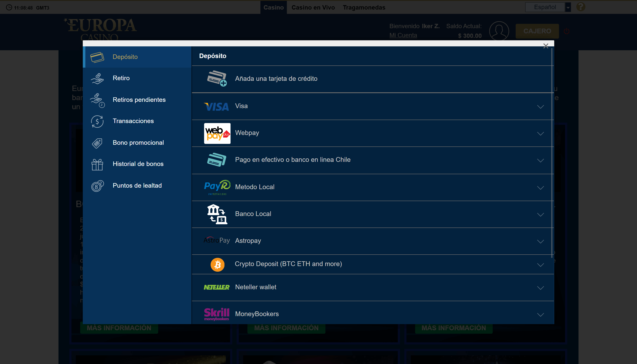The width and height of the screenshot is (637, 364).
Task: Click the Bitcoin crypto deposit icon
Action: tap(217, 265)
